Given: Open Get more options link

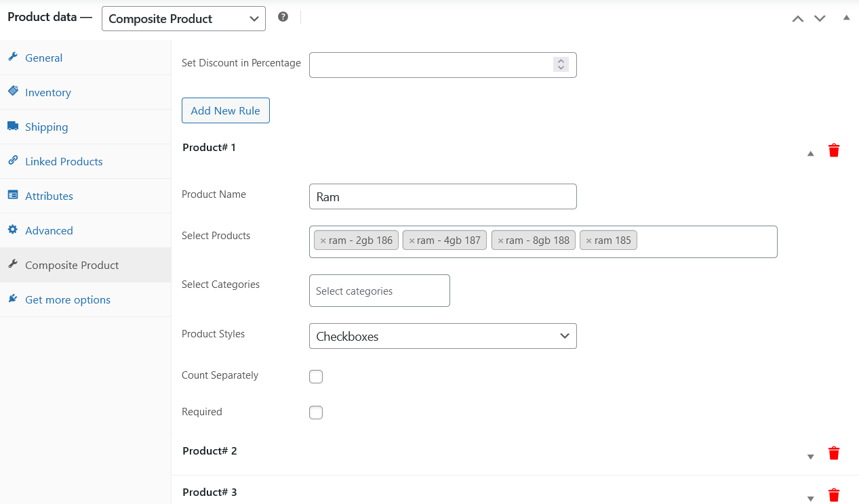Looking at the screenshot, I should click(x=67, y=300).
